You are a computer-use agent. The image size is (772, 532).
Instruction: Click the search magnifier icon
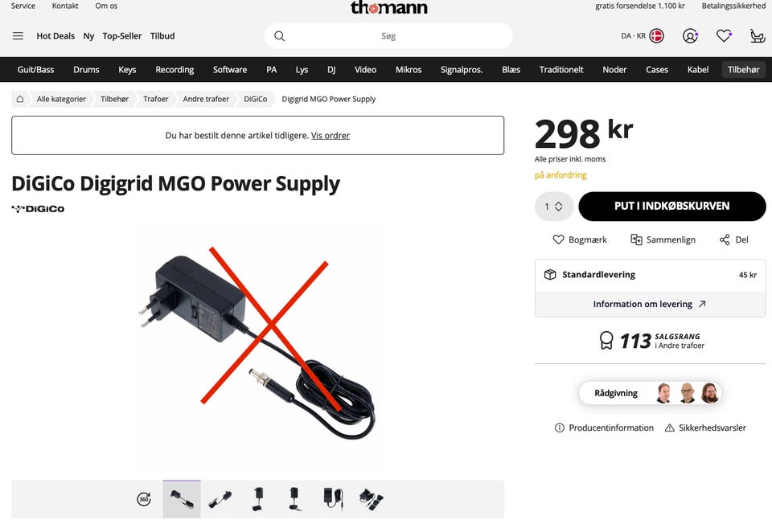(x=279, y=36)
